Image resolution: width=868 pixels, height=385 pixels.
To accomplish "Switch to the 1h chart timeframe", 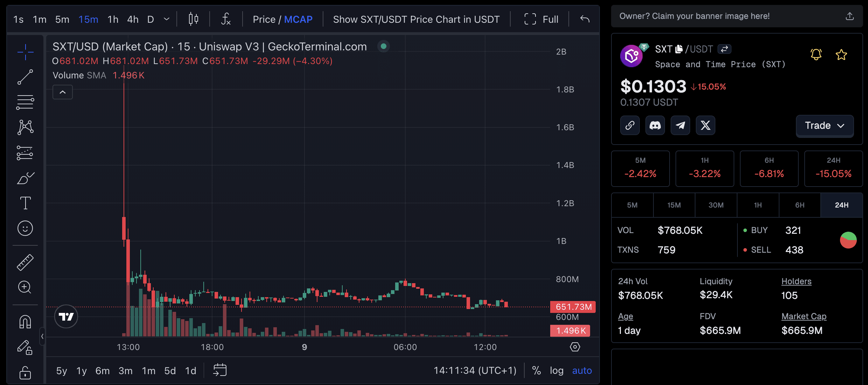I will [x=113, y=19].
